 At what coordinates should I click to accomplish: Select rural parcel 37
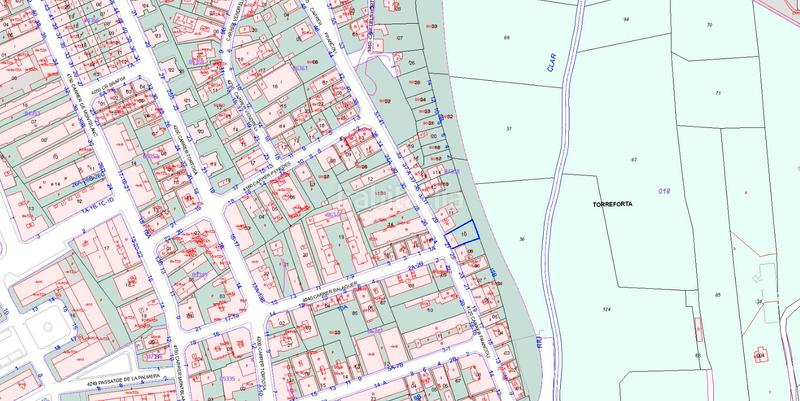(x=509, y=129)
